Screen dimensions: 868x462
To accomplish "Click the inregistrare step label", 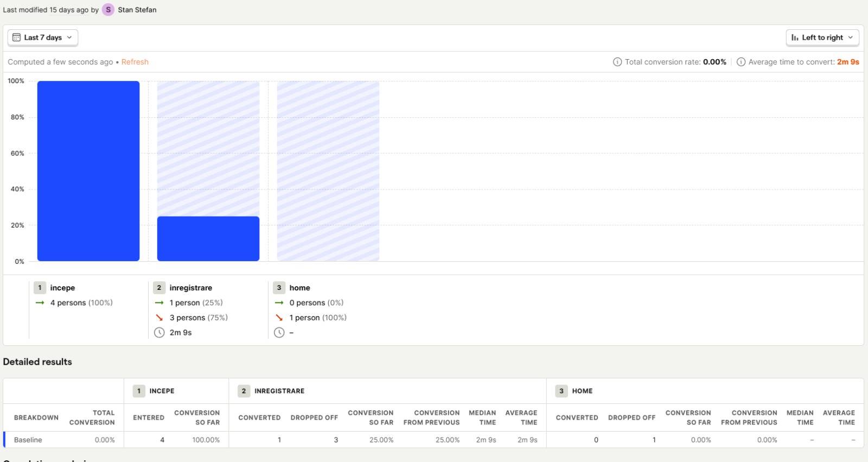I will point(191,288).
